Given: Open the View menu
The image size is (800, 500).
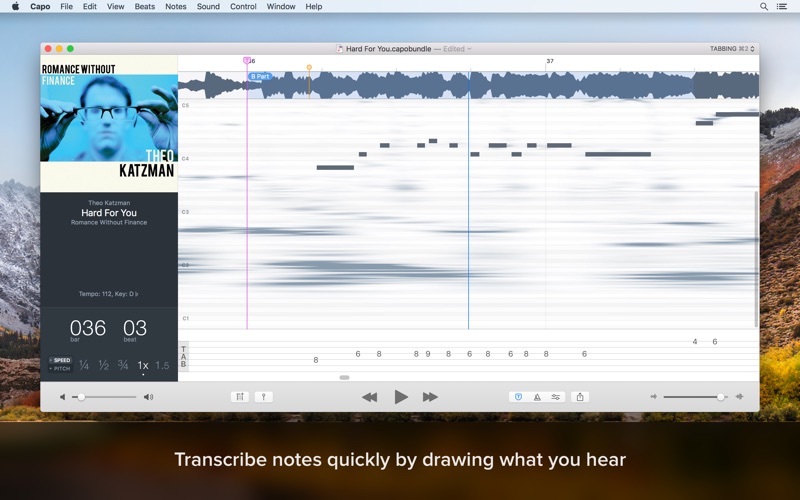Looking at the screenshot, I should pos(115,6).
